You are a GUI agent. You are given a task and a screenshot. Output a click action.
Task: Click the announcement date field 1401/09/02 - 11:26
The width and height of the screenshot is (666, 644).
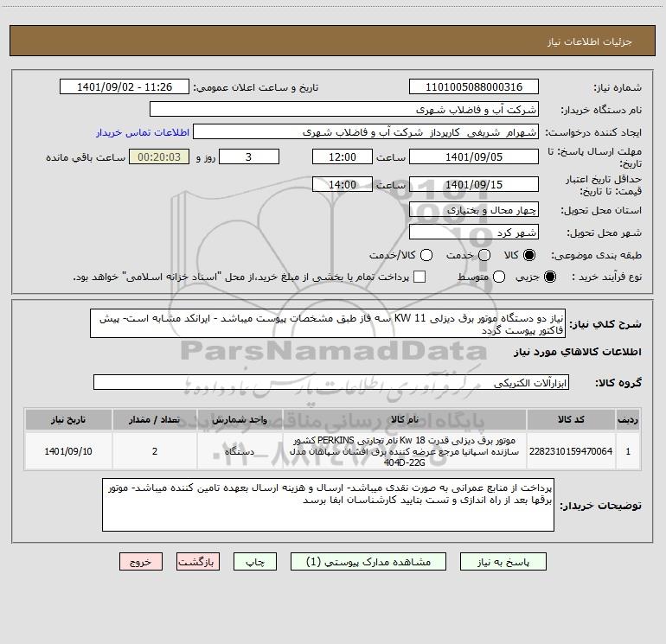(x=125, y=87)
